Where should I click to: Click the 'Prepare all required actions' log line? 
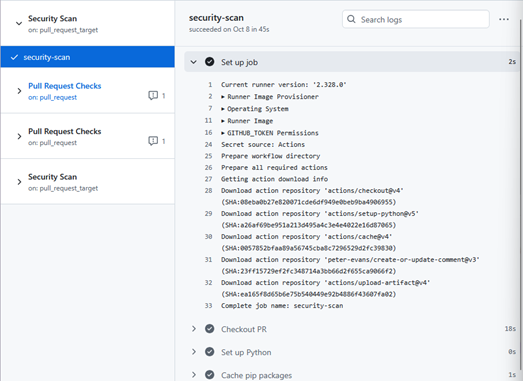[x=274, y=167]
